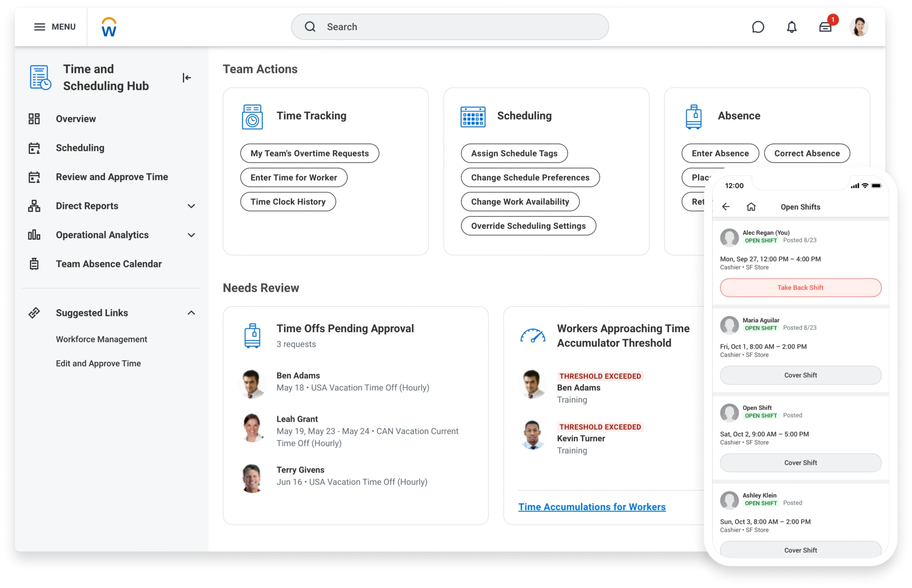Click the Time Tracking clock icon
Screen dimensions: 912x588
click(252, 117)
